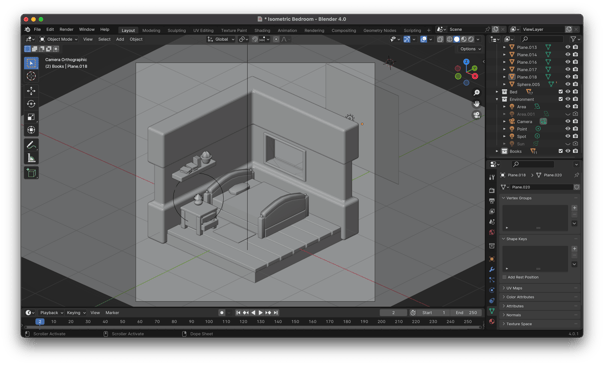
Task: Click the zoom magnifier viewport gizmo
Action: click(476, 93)
